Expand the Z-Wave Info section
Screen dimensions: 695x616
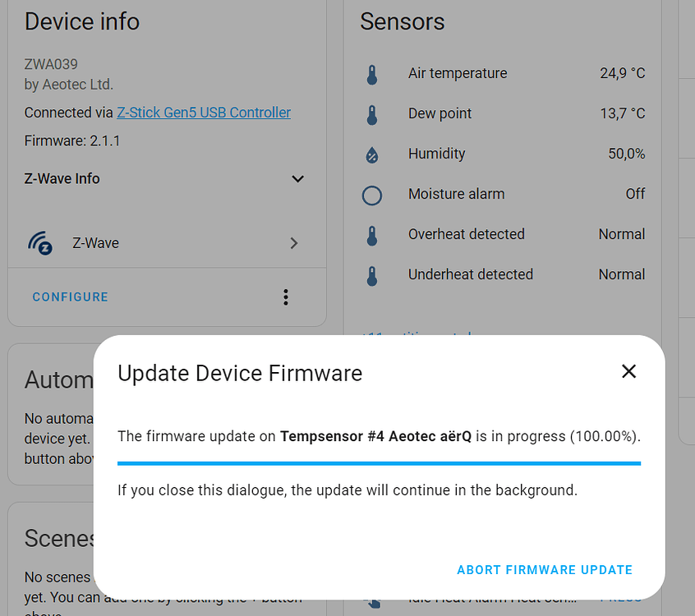click(297, 178)
